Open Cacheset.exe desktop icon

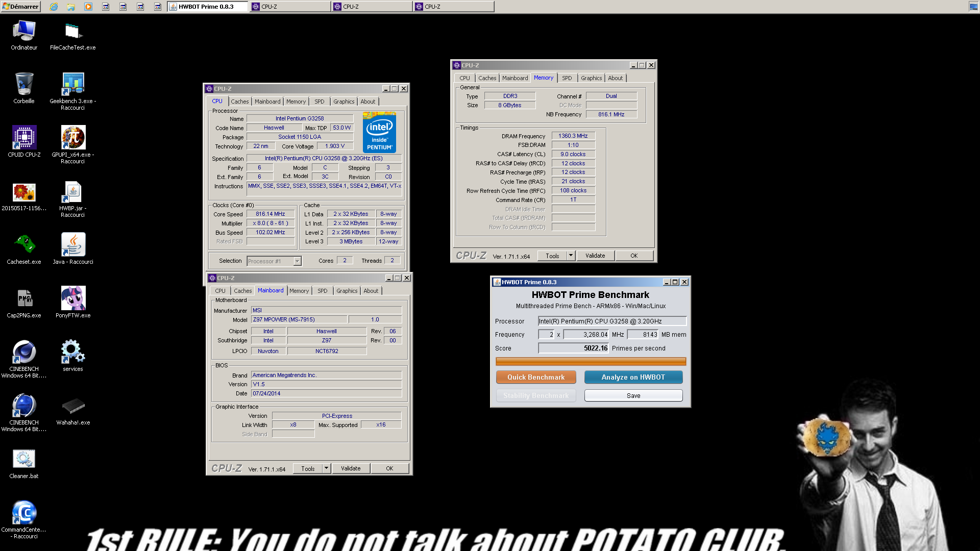coord(24,249)
